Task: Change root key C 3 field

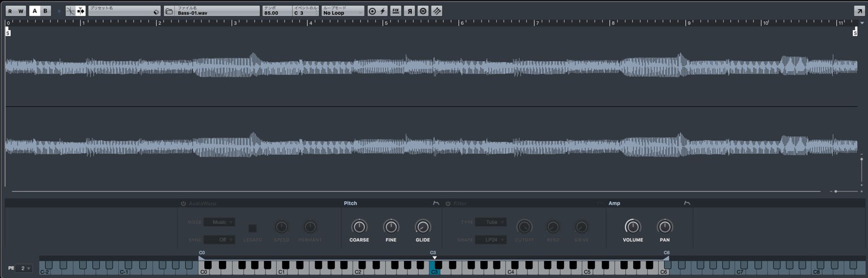Action: pyautogui.click(x=306, y=11)
